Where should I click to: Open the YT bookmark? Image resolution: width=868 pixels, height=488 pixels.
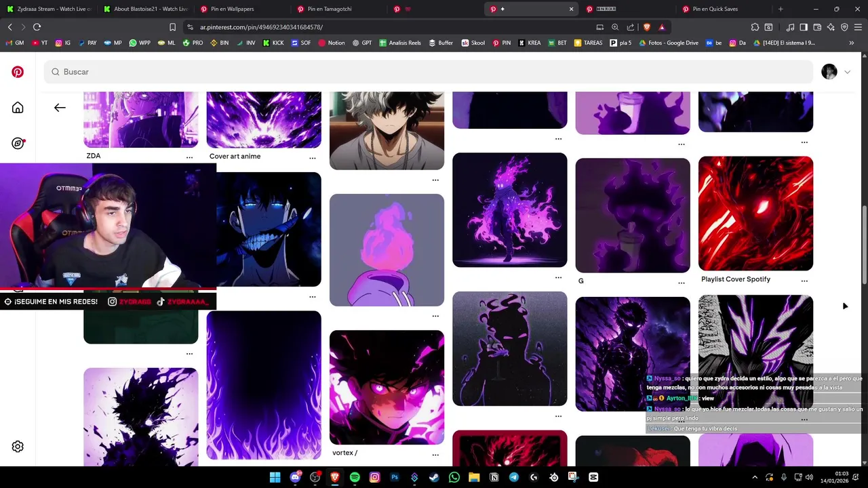tap(39, 43)
